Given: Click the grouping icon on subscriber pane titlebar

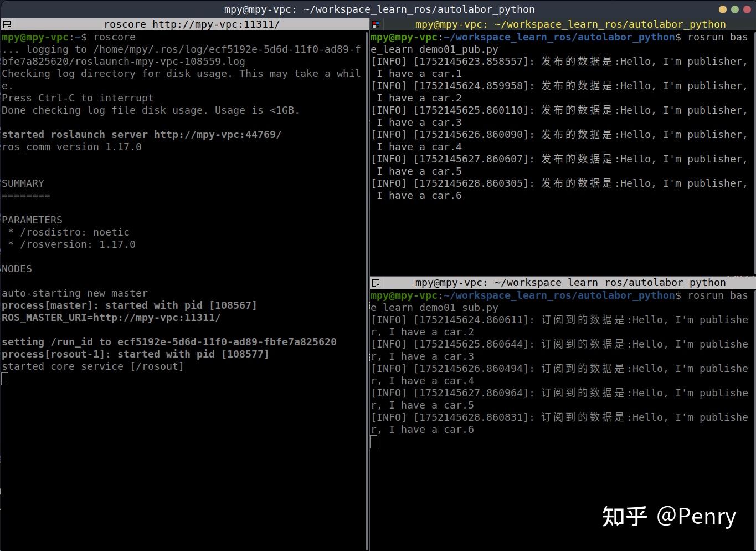Looking at the screenshot, I should [x=376, y=283].
